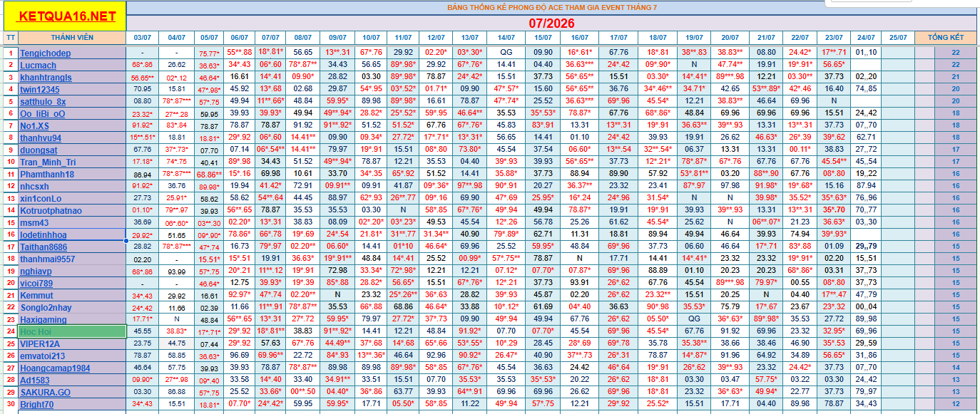The width and height of the screenshot is (980, 414).
Task: Open member link Haxigaming
Action: [44, 319]
